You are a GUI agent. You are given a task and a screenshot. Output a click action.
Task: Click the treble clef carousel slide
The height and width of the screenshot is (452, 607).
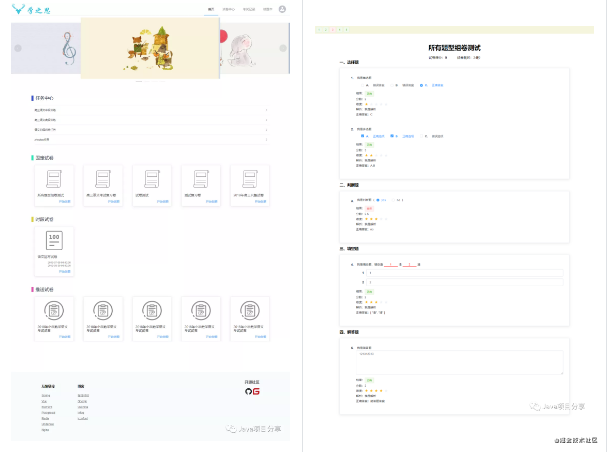[x=46, y=48]
